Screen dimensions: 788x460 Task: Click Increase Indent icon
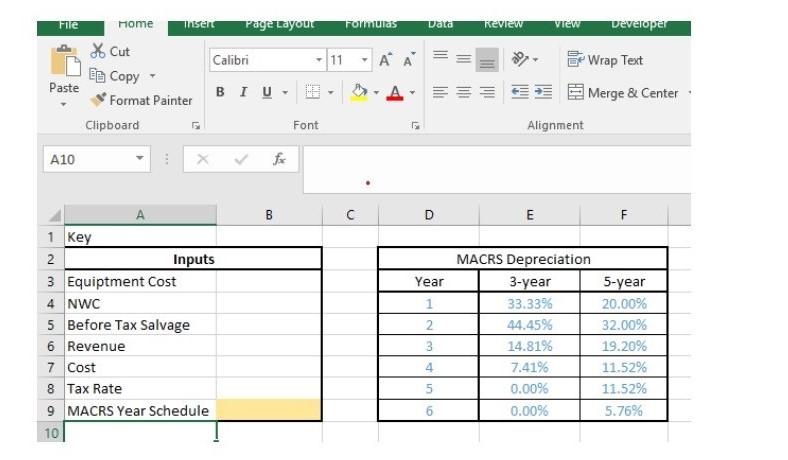[543, 92]
